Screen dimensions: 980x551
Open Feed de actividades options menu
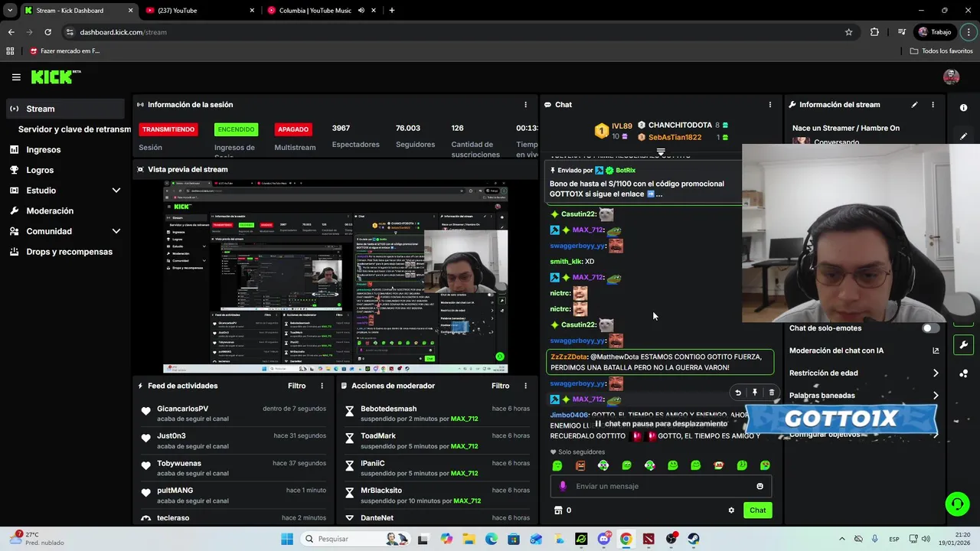pos(322,386)
